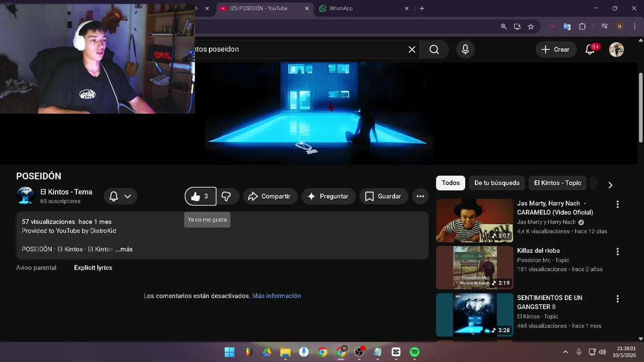Open the Windows Start menu
The width and height of the screenshot is (644, 362).
pos(229,352)
